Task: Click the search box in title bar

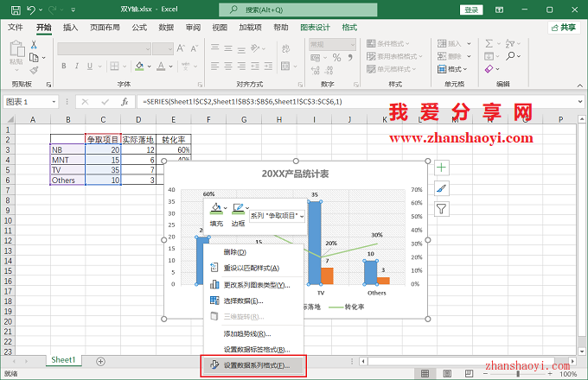Action: [x=298, y=9]
